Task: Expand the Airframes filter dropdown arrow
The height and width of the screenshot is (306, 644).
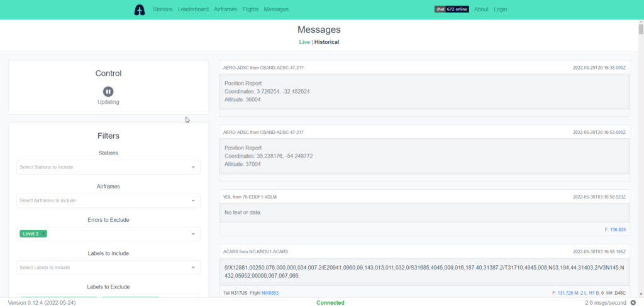Action: pyautogui.click(x=193, y=201)
